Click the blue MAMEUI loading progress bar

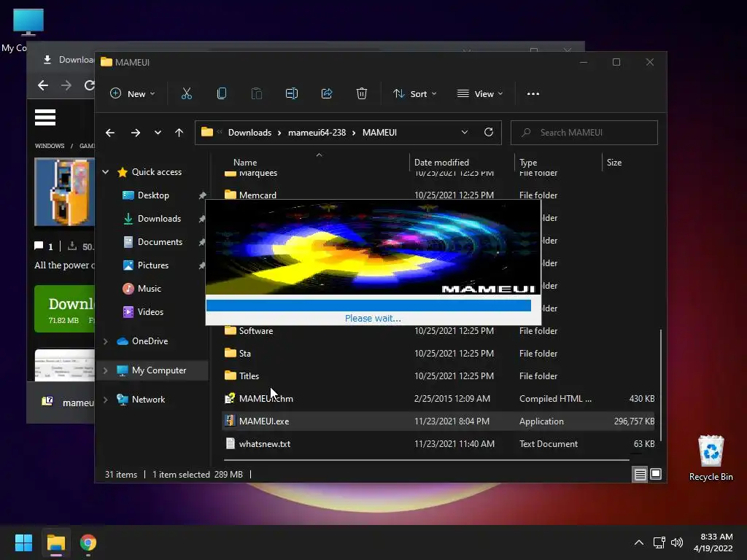pos(368,306)
